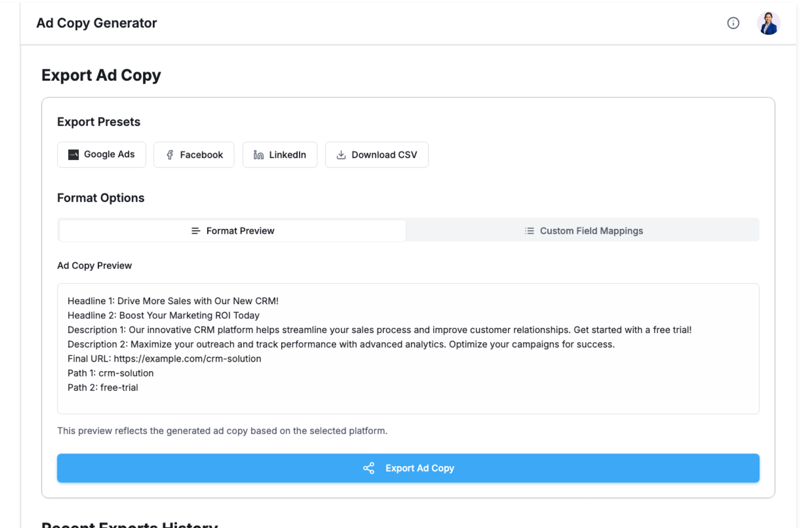This screenshot has height=528, width=812.
Task: Switch to the Format Preview tab
Action: (x=232, y=231)
